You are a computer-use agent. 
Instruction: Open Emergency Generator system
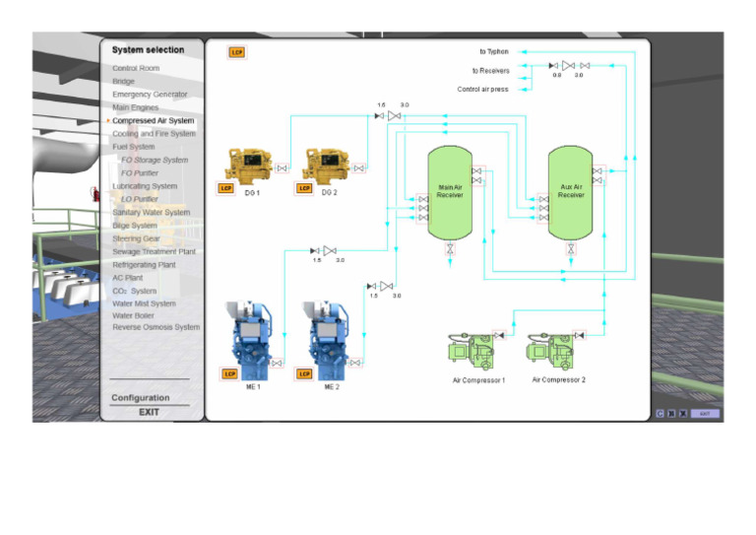[x=150, y=95]
